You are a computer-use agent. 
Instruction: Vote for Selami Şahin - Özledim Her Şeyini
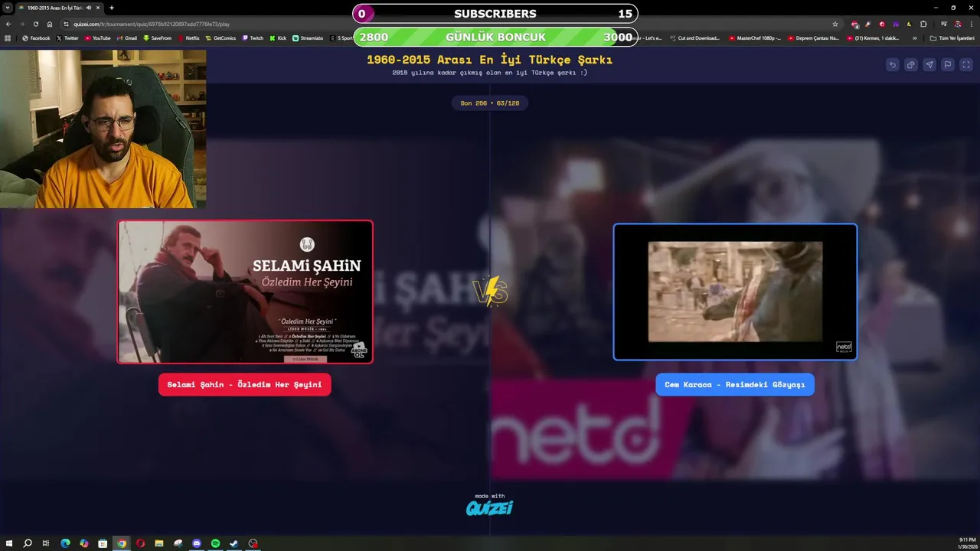(x=244, y=384)
